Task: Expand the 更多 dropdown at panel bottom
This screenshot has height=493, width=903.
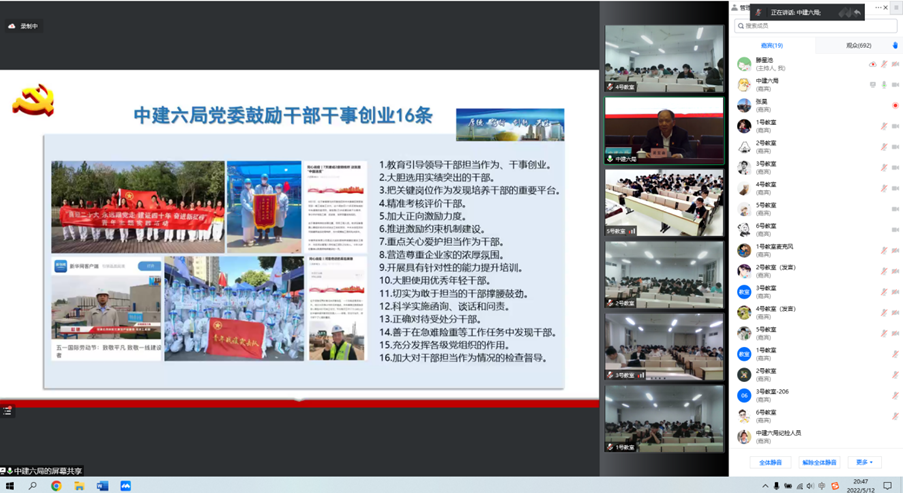Action: coord(864,462)
